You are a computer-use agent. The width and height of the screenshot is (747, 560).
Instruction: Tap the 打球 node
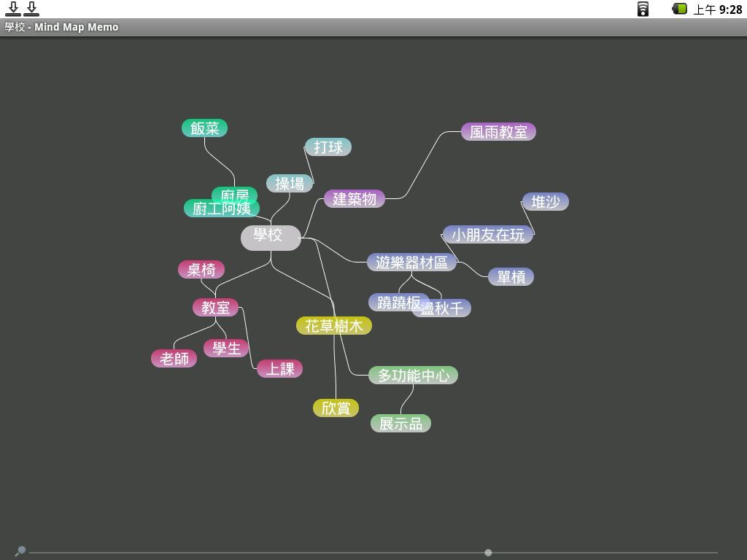pyautogui.click(x=328, y=147)
